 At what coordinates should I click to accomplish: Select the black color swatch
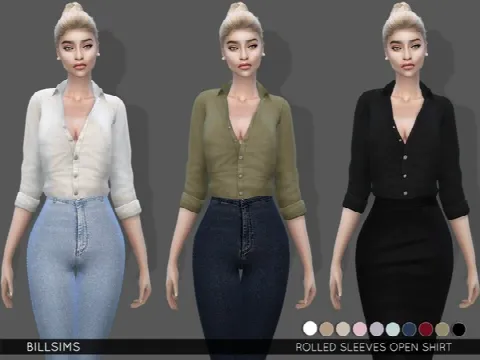[459, 329]
